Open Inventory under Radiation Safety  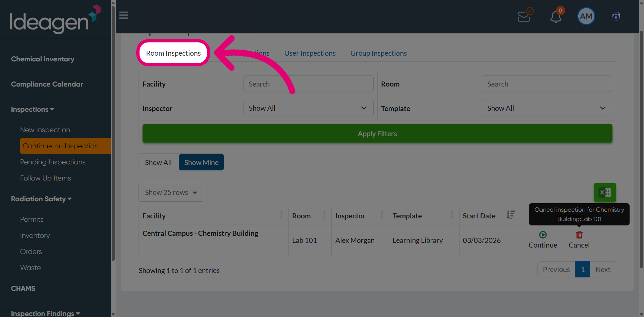(x=35, y=235)
